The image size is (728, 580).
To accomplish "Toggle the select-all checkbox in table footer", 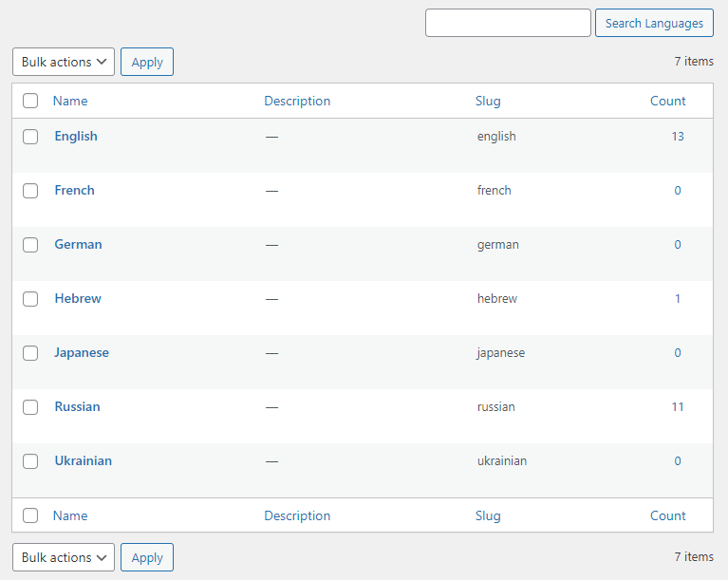I will pos(30,515).
